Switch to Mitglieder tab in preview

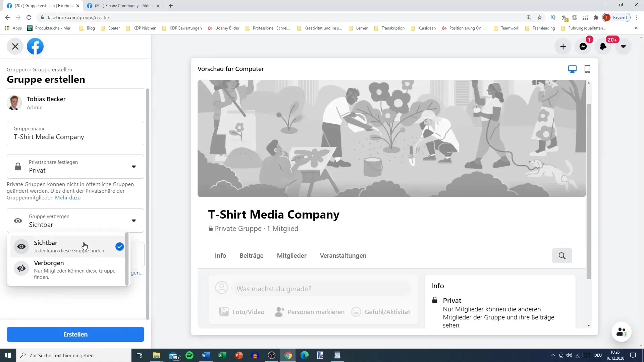(292, 255)
